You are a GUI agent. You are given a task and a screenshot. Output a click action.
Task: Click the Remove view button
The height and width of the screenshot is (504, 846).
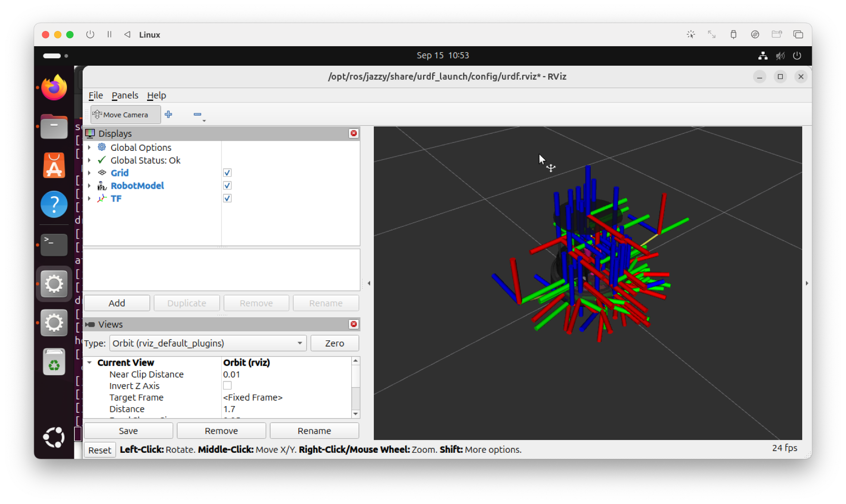(221, 430)
